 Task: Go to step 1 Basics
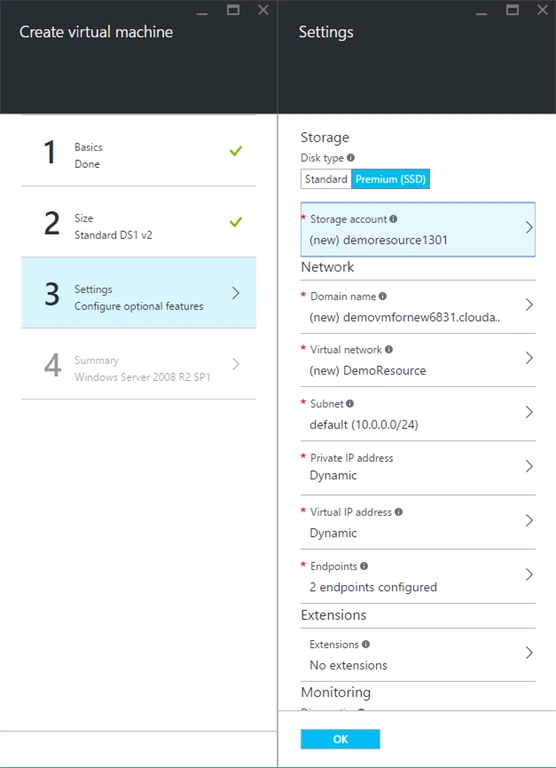coord(139,151)
